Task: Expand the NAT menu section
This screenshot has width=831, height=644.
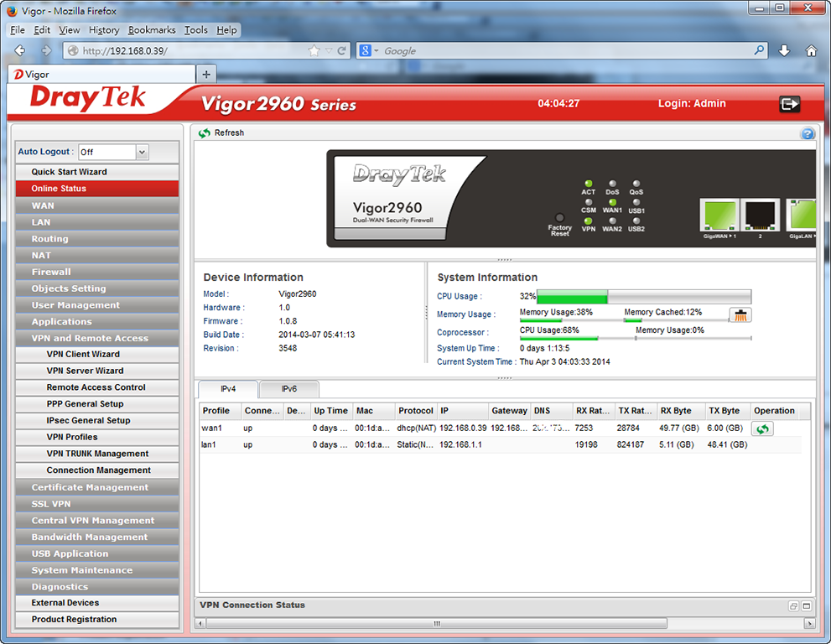Action: pos(97,256)
